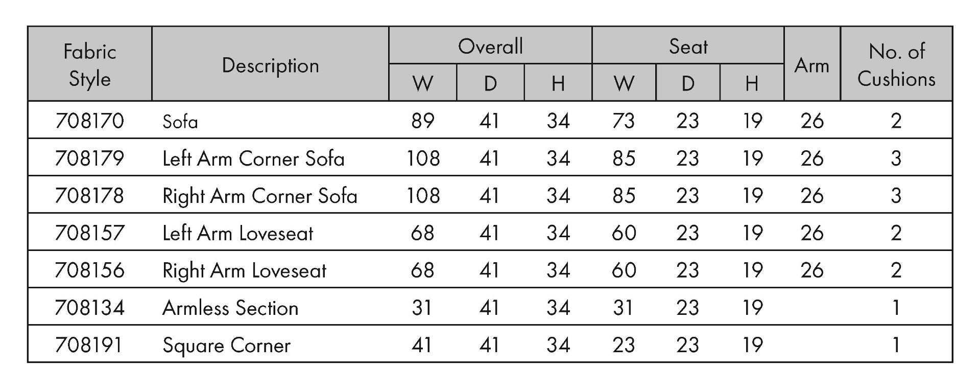
Task: Click the overall width 89 for Sofa
Action: point(422,121)
